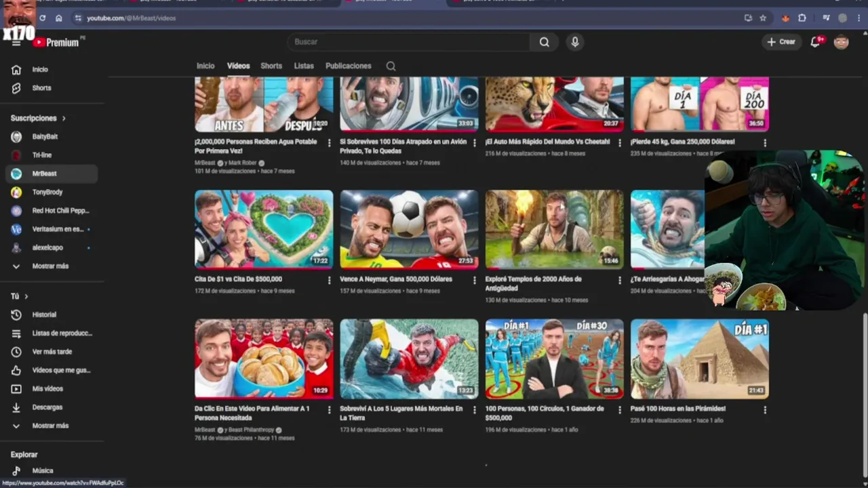The height and width of the screenshot is (488, 868).
Task: Expand the Suscripciones section chevron
Action: pyautogui.click(x=64, y=119)
